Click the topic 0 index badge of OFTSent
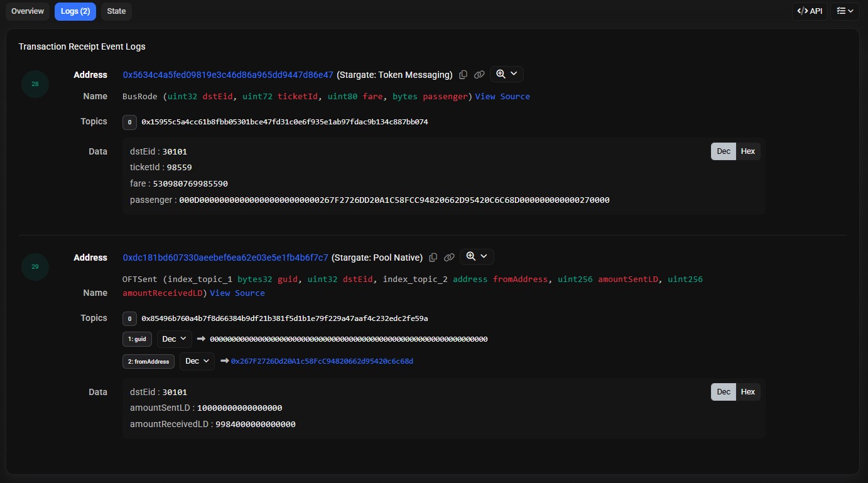The width and height of the screenshot is (868, 483). click(x=129, y=318)
